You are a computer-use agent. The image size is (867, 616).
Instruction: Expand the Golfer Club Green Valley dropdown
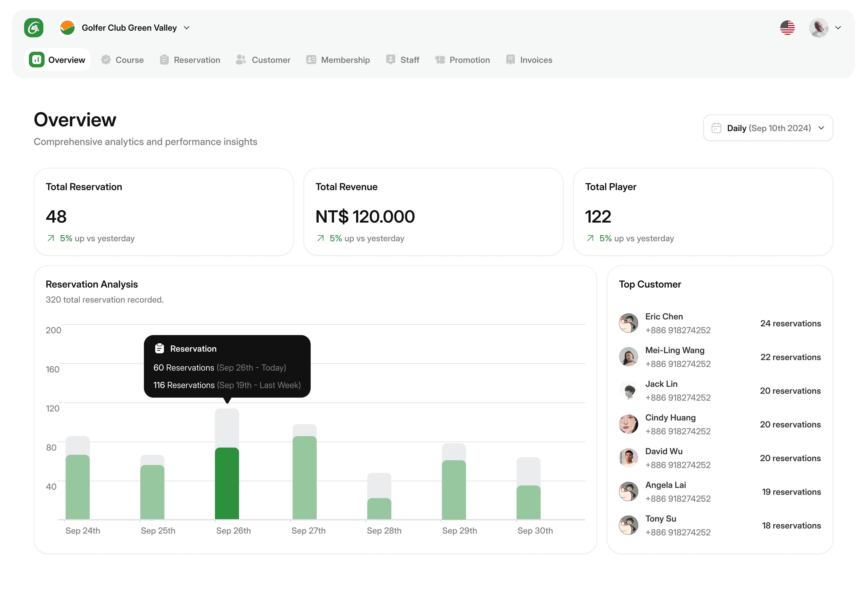pos(186,28)
